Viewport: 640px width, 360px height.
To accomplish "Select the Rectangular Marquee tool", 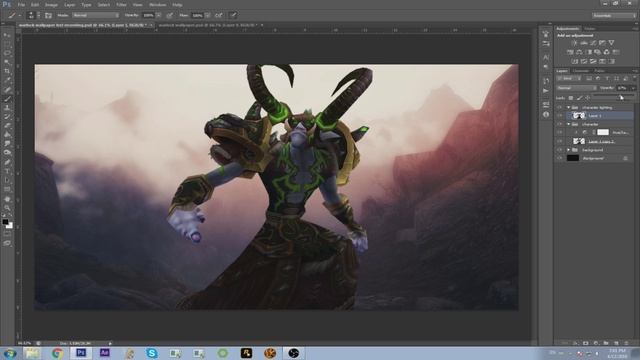I will pos(7,44).
